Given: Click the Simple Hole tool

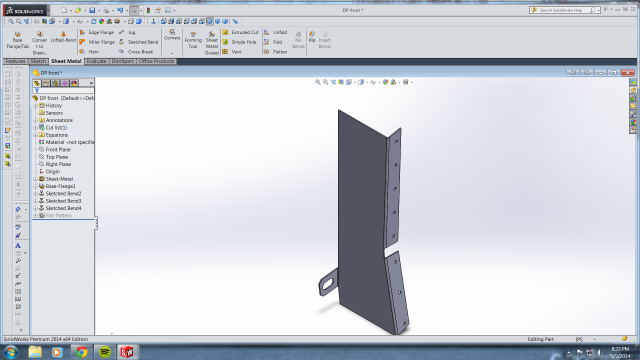Looking at the screenshot, I should (x=239, y=42).
